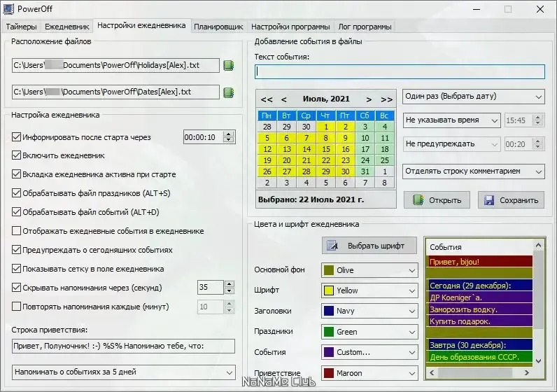
Task: Click the font icon on Выбрать шрифт button
Action: coord(332,246)
